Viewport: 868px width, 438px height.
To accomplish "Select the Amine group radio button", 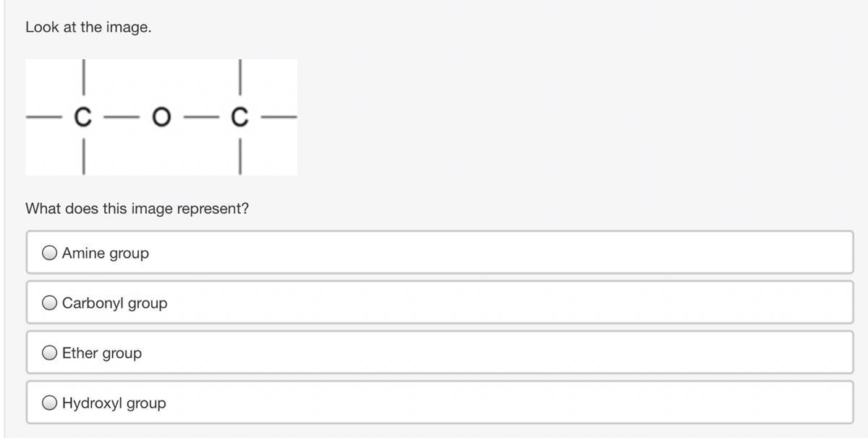I will tap(50, 253).
